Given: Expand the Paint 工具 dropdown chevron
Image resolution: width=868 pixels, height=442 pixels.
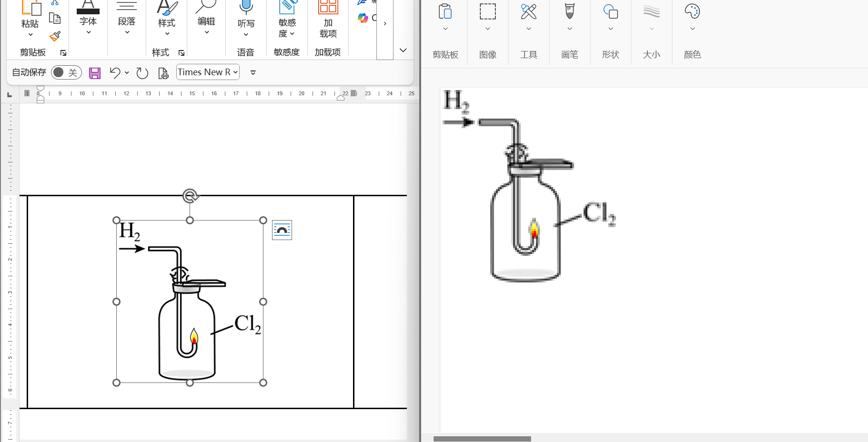Looking at the screenshot, I should click(x=529, y=29).
